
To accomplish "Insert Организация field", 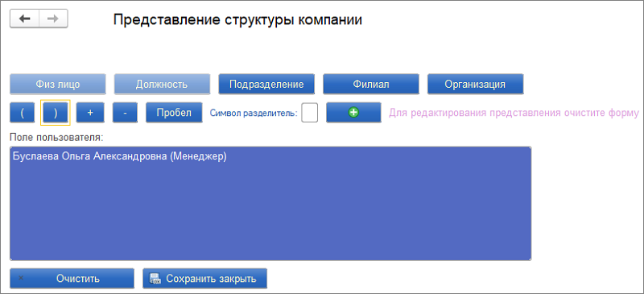I will [x=475, y=85].
